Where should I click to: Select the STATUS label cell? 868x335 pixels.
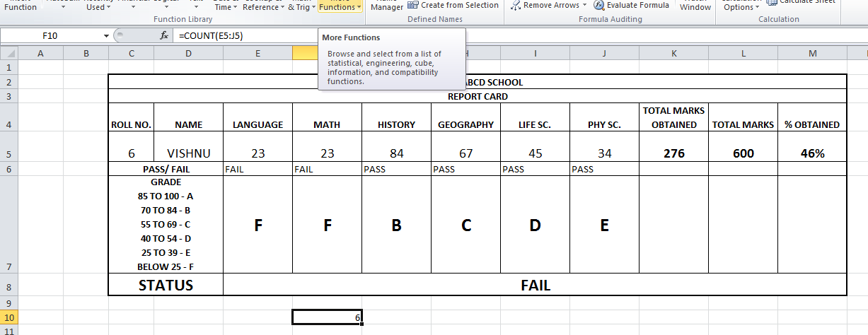point(166,285)
